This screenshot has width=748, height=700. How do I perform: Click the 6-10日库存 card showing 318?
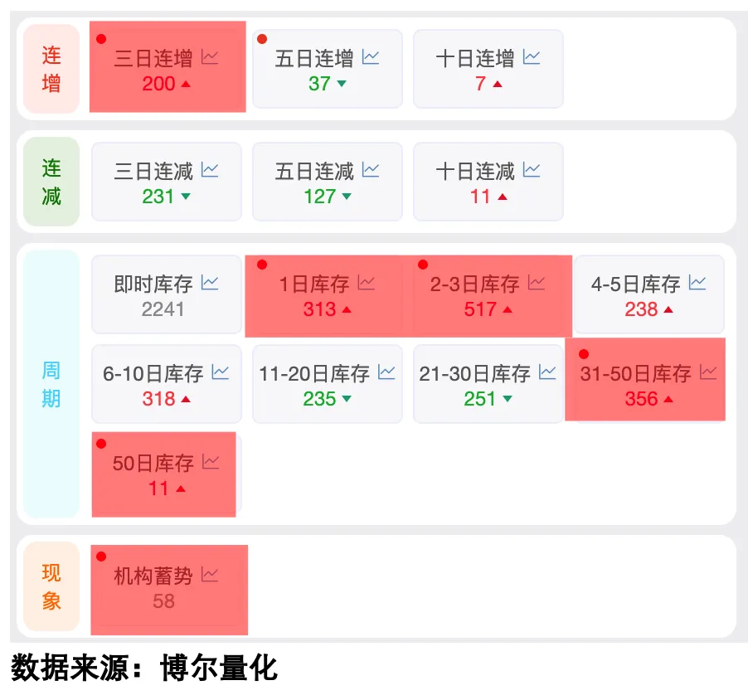(167, 384)
